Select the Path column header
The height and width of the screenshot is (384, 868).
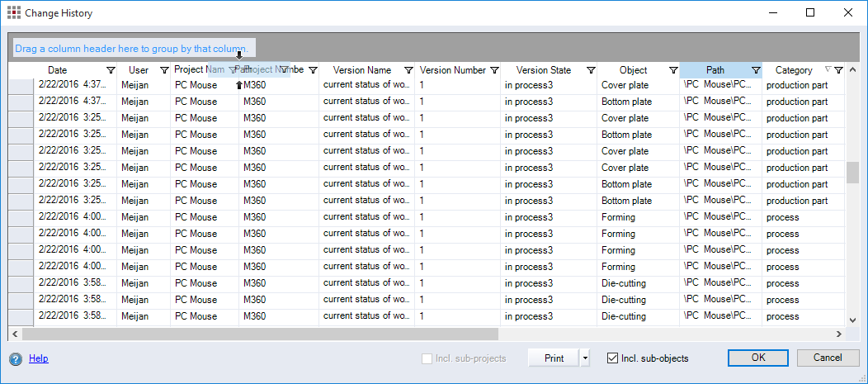(x=715, y=70)
